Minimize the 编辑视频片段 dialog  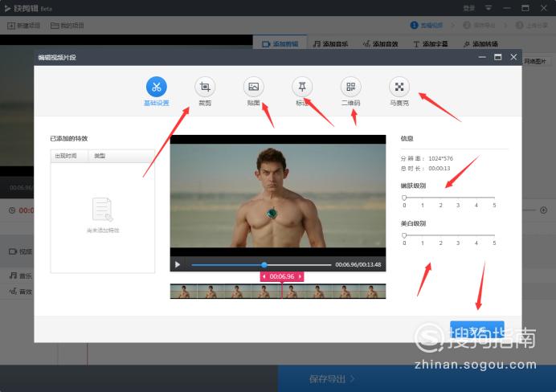point(482,57)
